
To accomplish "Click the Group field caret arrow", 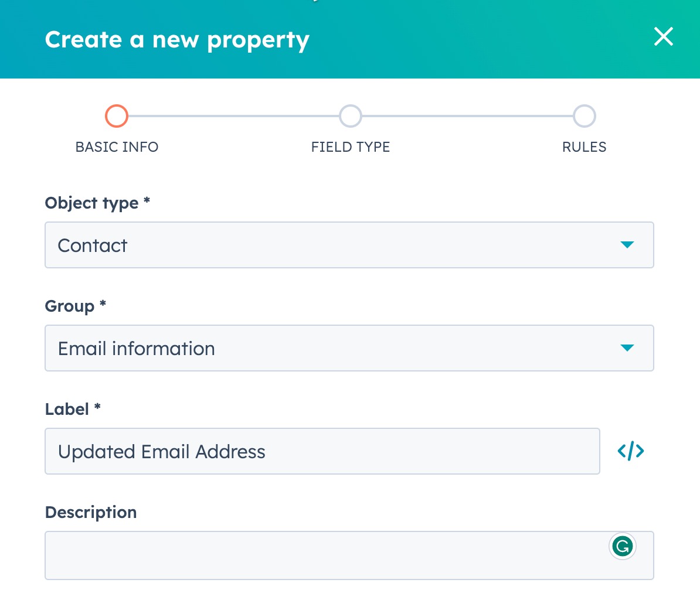I will point(627,348).
